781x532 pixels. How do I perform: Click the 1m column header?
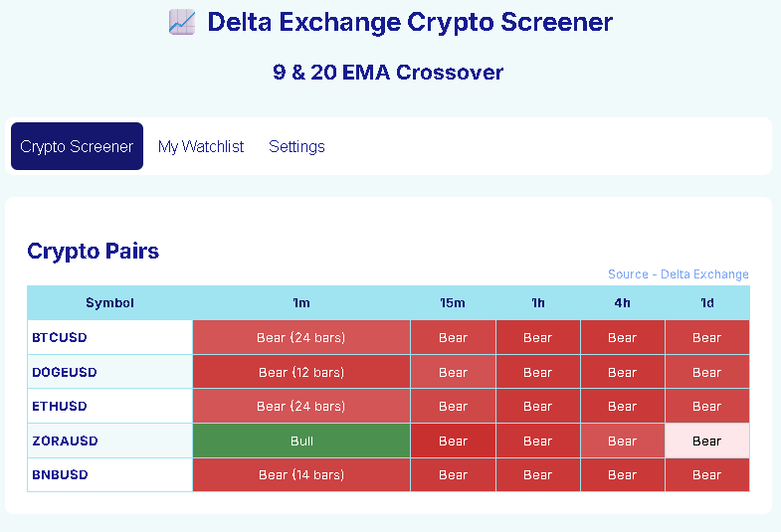(301, 303)
